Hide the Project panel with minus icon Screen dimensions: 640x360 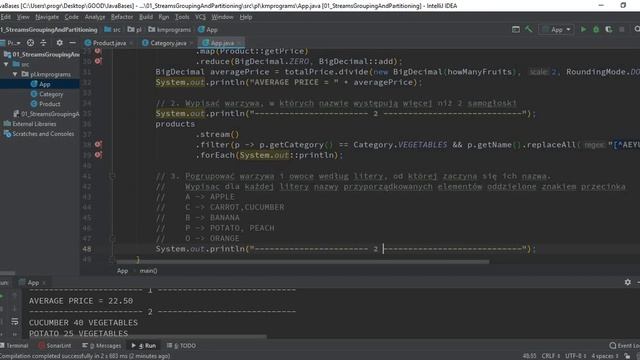click(x=72, y=43)
